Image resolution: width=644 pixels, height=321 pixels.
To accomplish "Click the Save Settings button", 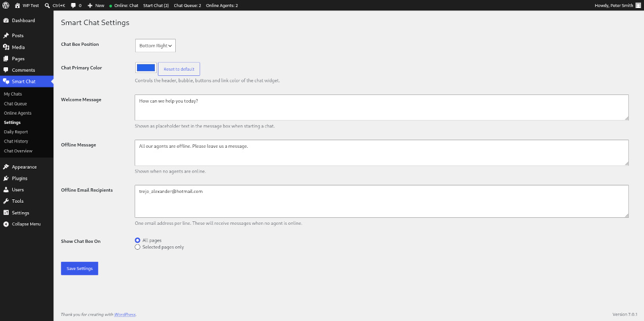I will tap(79, 268).
